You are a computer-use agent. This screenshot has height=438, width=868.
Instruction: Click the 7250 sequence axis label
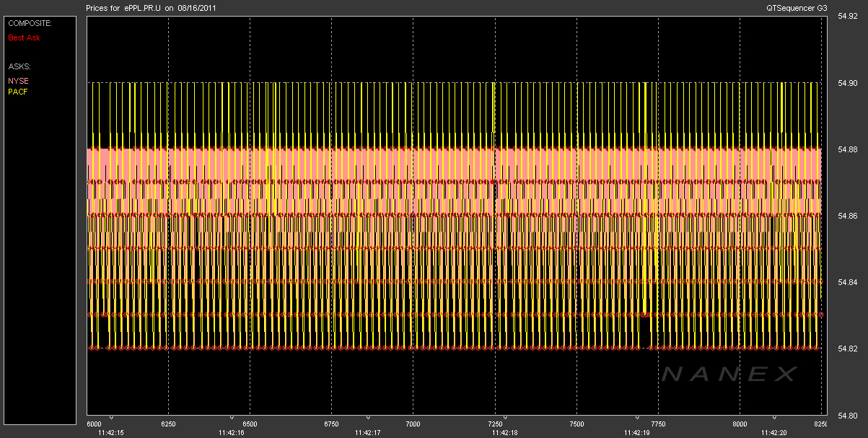click(496, 424)
